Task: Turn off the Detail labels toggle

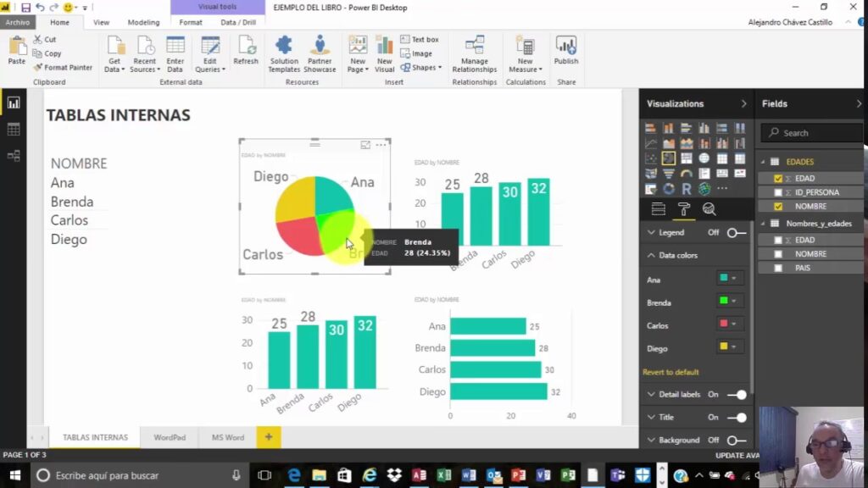Action: pyautogui.click(x=737, y=395)
